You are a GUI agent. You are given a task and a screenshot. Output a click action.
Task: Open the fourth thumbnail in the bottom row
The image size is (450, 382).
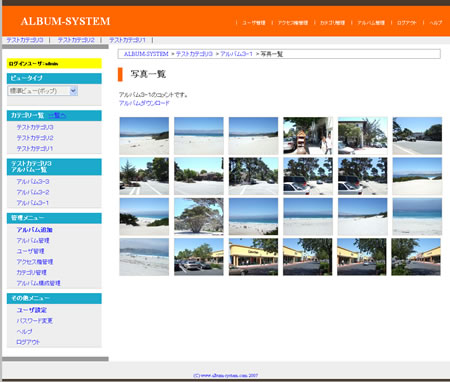tap(308, 257)
